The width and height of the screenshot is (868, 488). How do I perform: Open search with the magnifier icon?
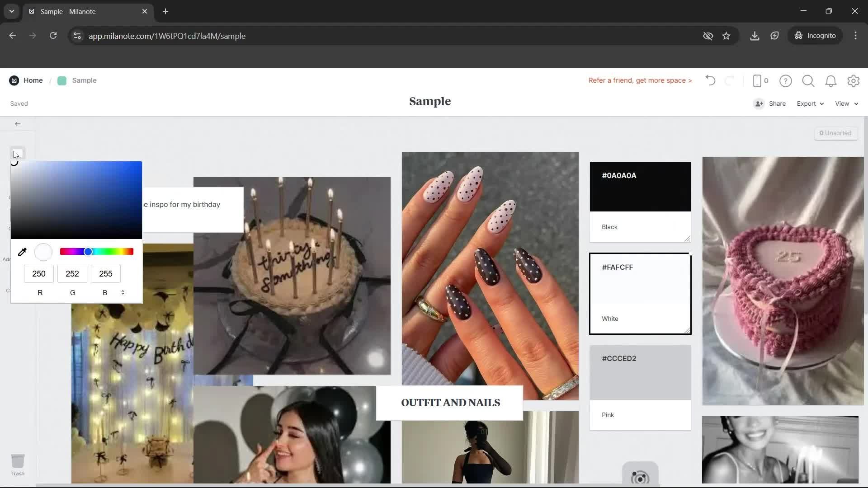[x=808, y=80]
